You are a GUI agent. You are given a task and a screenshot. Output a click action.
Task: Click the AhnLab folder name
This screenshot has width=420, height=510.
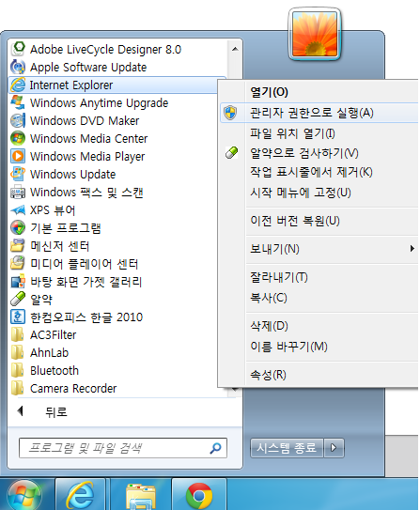[x=49, y=352]
